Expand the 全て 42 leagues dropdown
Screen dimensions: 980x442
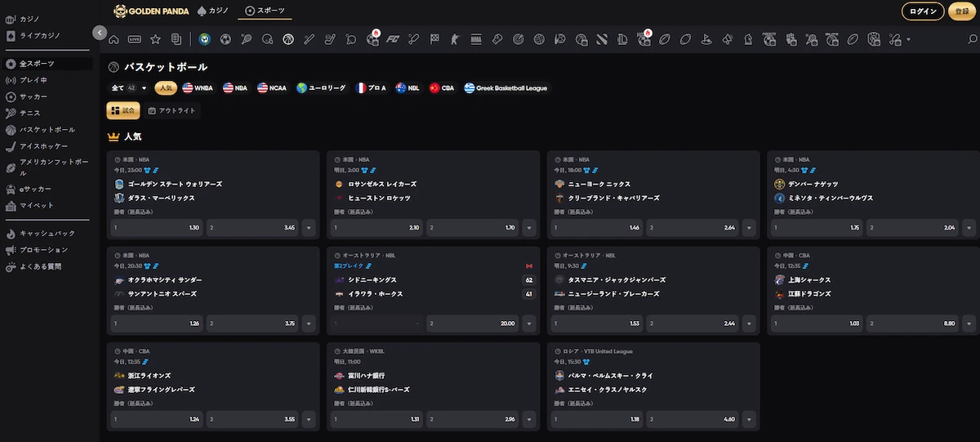pos(129,87)
